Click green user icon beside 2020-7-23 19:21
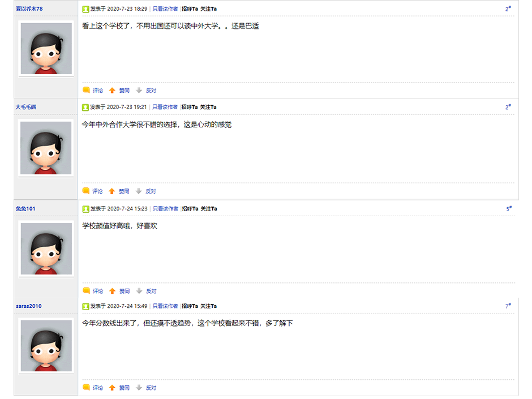The image size is (532, 399). (85, 107)
